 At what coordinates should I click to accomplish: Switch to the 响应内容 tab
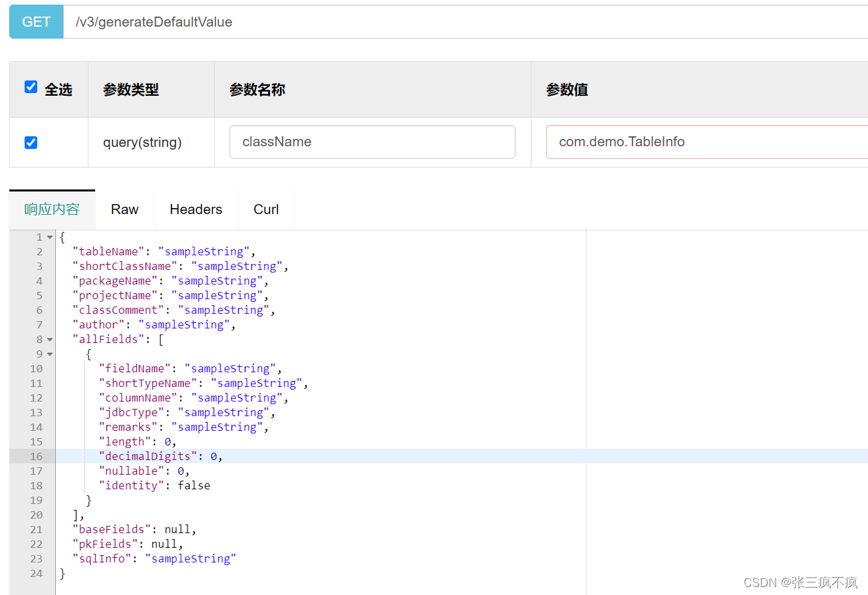pyautogui.click(x=52, y=209)
